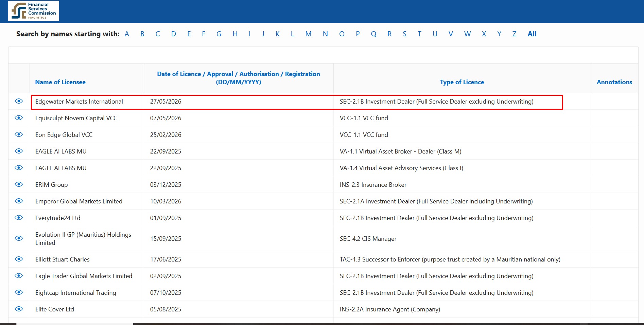Filter names starting with letter C
Image resolution: width=644 pixels, height=325 pixels.
pyautogui.click(x=158, y=34)
